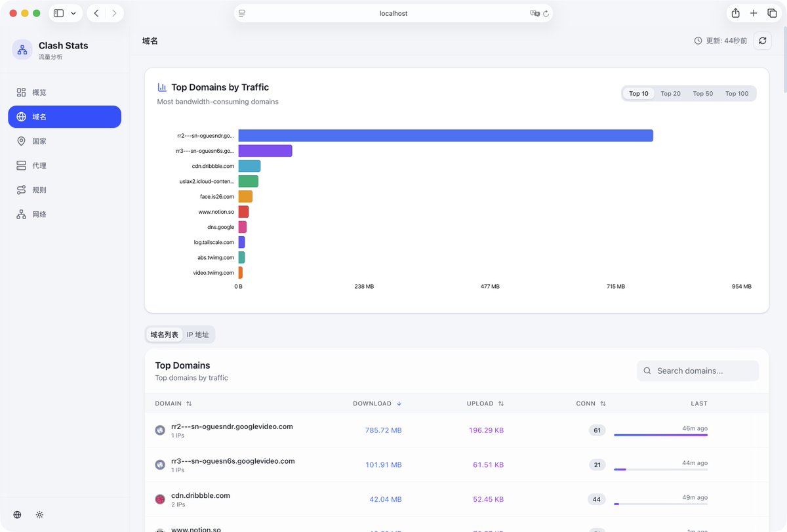Viewport: 787px width, 532px height.
Task: Click the www.notion.so chart bar
Action: click(x=244, y=212)
